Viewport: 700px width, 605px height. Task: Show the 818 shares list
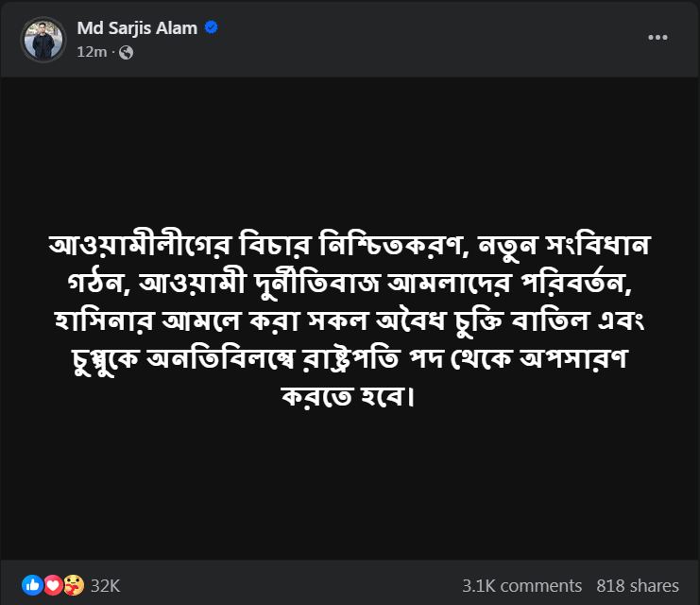point(638,586)
